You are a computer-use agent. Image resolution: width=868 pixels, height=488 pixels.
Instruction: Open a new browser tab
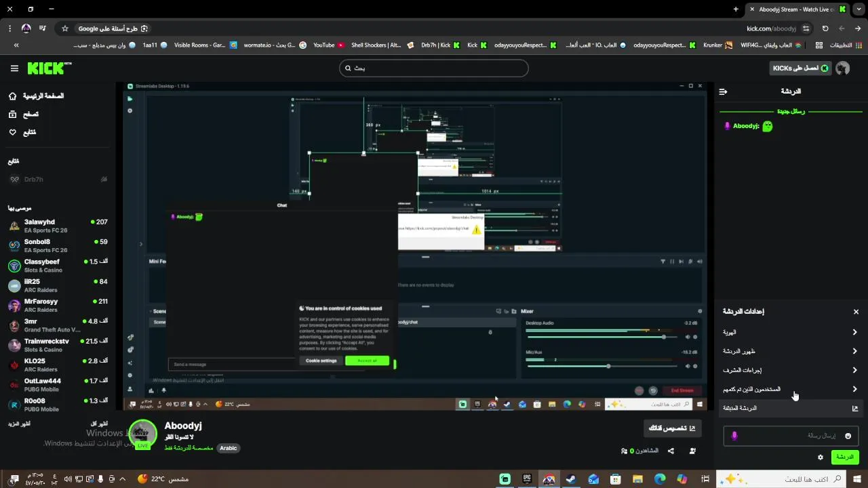736,9
